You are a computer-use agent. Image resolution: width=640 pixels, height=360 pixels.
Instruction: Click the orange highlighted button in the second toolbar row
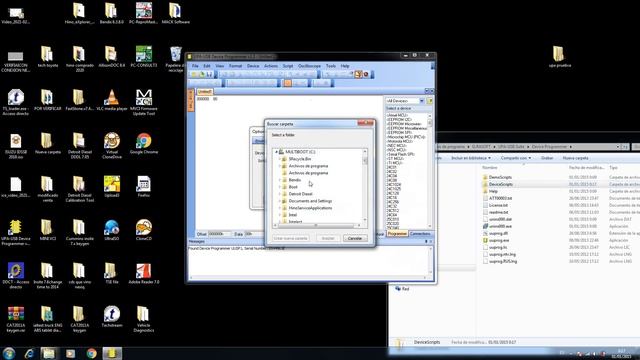point(288,83)
